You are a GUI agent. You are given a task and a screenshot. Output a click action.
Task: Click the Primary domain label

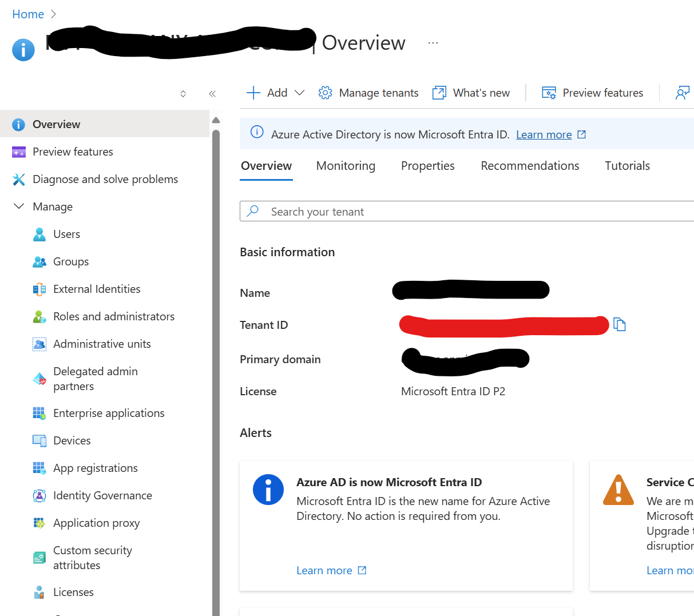280,359
